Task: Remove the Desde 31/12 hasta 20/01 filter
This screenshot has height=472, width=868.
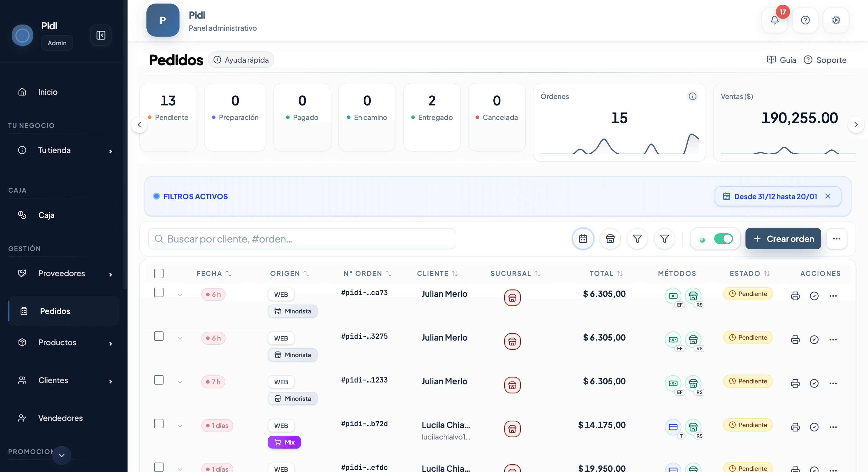Action: (x=828, y=196)
